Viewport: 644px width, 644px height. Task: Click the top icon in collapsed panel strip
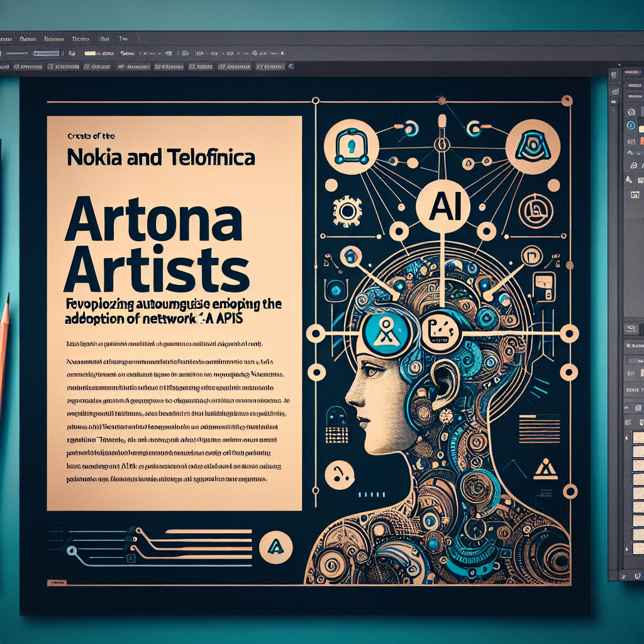(613, 74)
